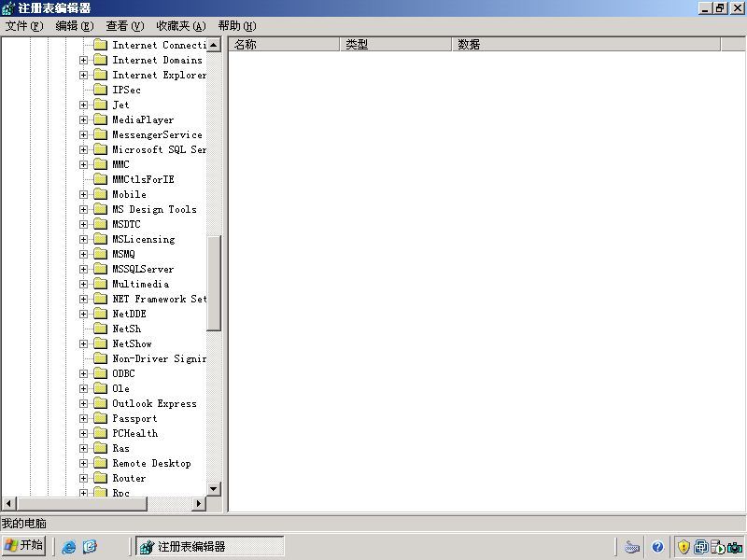Expand the Internet Domains key

tap(83, 60)
